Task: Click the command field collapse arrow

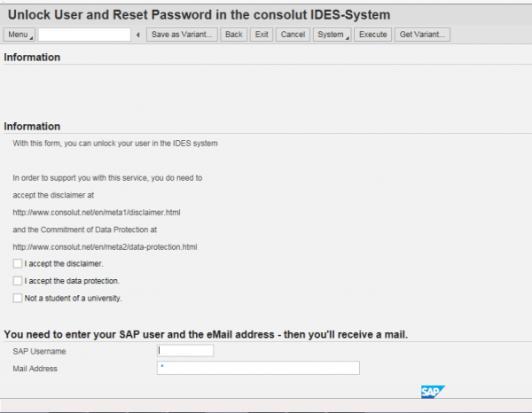Action: [137, 35]
